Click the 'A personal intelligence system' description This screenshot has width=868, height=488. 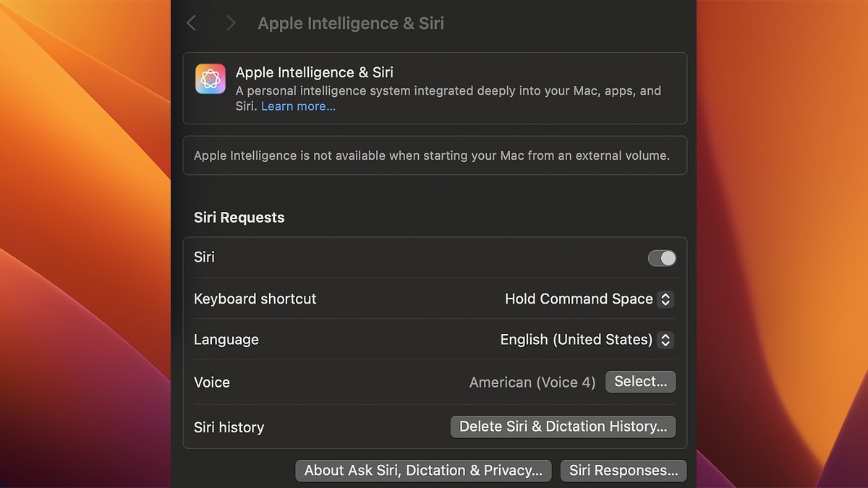click(x=448, y=98)
